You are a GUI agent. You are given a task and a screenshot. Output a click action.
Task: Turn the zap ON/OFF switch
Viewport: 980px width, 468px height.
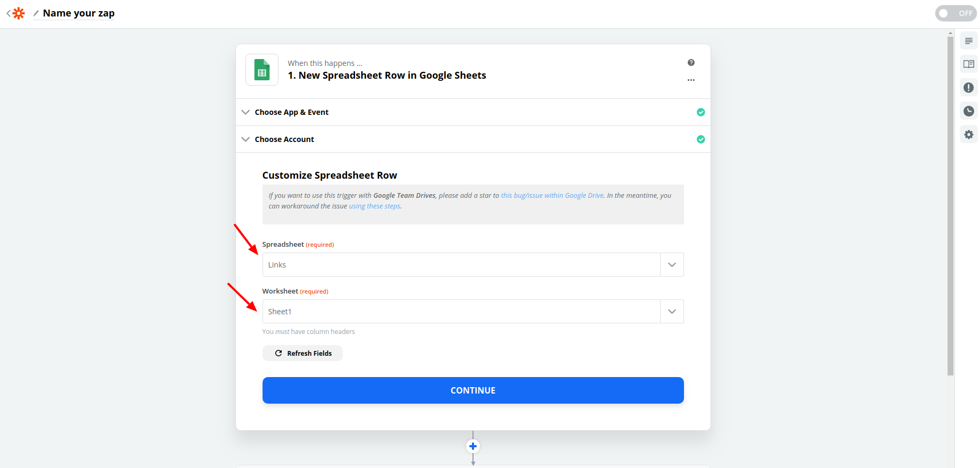[x=956, y=13]
